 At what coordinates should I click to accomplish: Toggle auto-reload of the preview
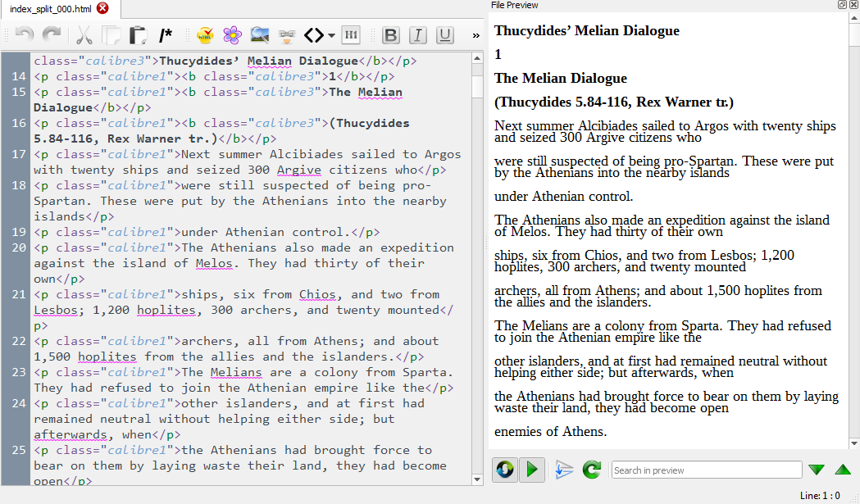(x=505, y=470)
